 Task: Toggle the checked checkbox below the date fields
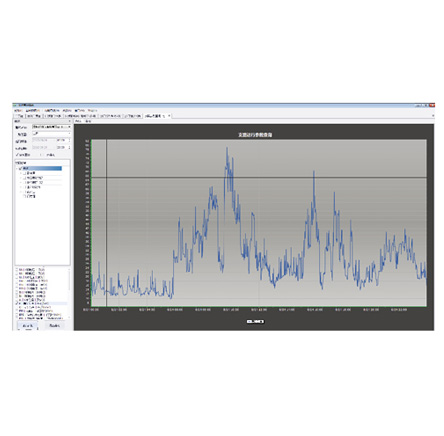pyautogui.click(x=17, y=155)
